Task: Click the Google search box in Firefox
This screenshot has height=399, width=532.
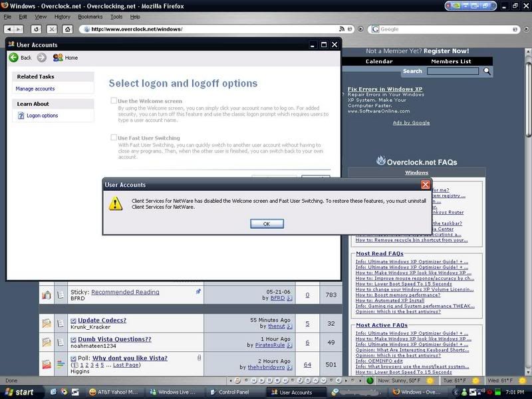Action: click(x=446, y=29)
